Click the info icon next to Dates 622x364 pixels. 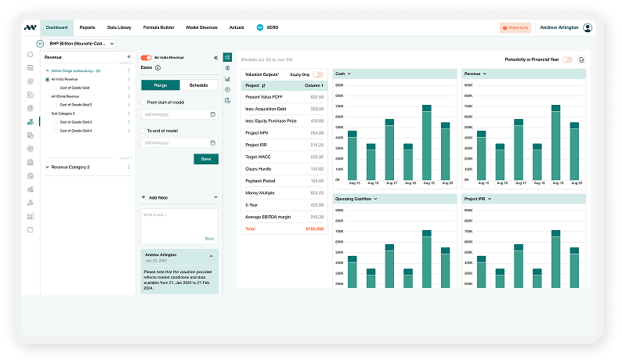[x=158, y=68]
